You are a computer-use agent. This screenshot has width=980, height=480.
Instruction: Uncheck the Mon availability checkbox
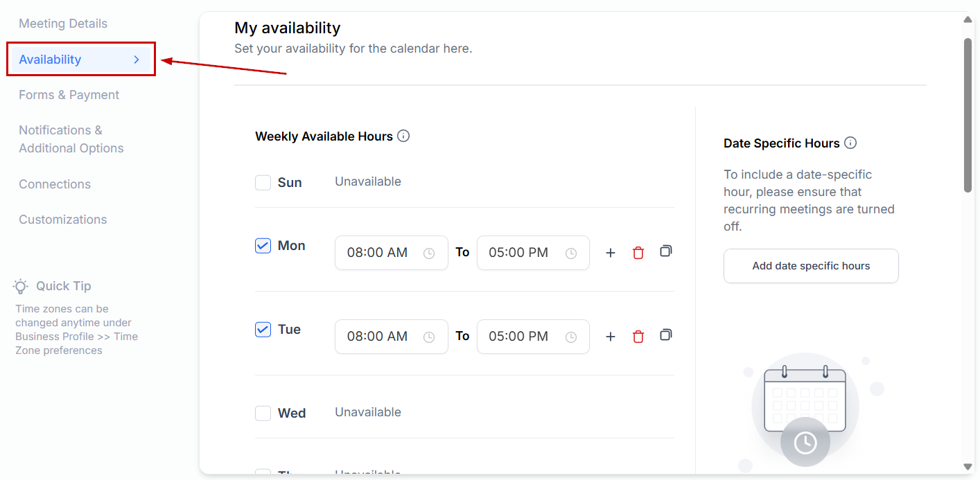(x=263, y=246)
